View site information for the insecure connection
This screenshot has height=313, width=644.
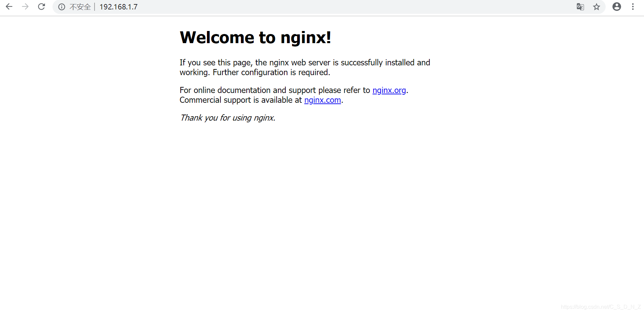[62, 7]
